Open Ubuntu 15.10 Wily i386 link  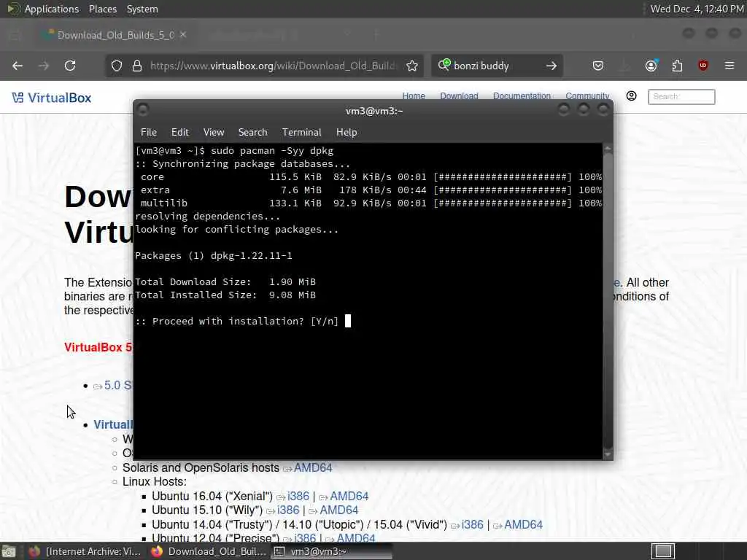[287, 510]
